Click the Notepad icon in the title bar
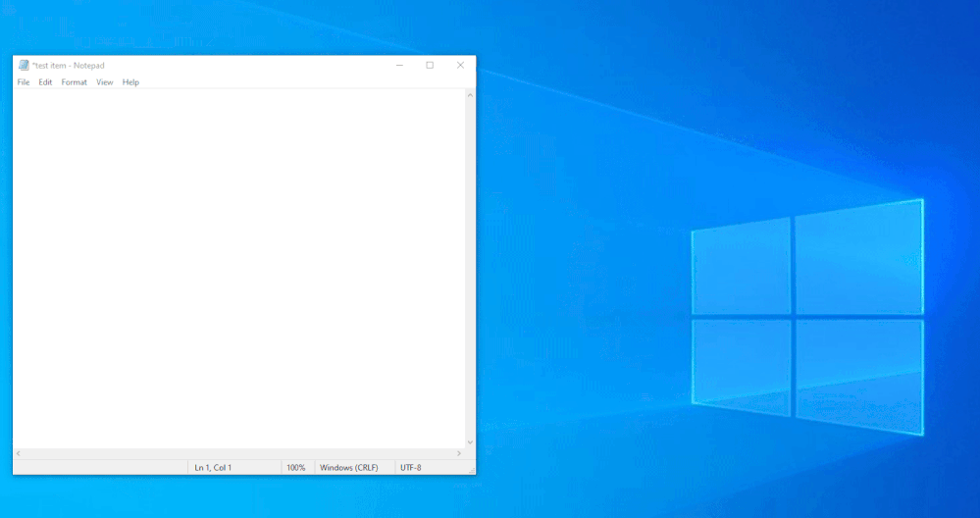Screen dimensions: 980x518 (x=24, y=66)
